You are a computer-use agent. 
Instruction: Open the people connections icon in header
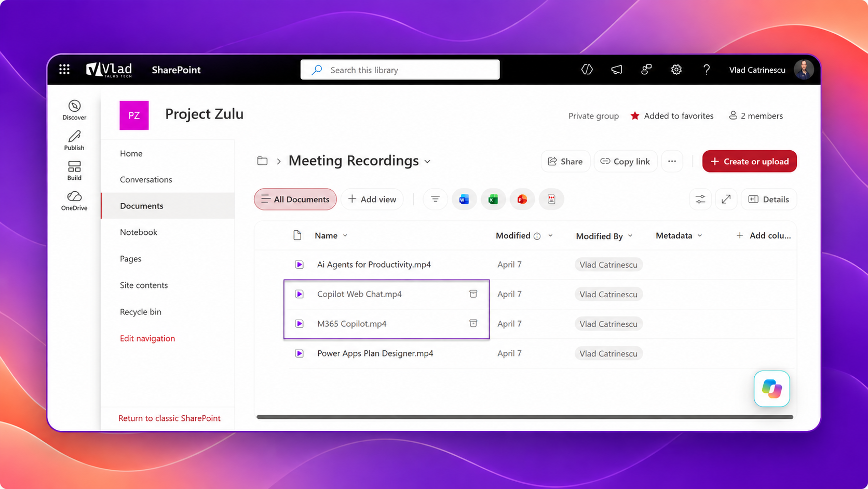point(646,70)
